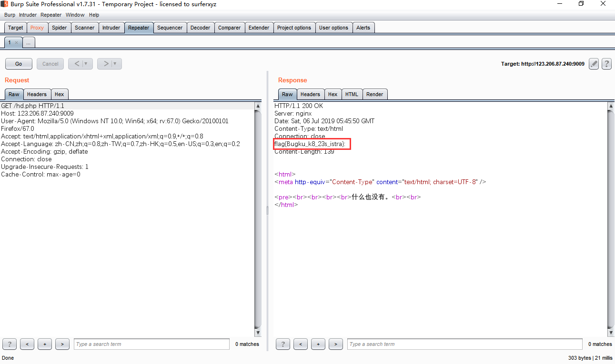Go to next match in request search
The height and width of the screenshot is (364, 615).
coord(62,344)
